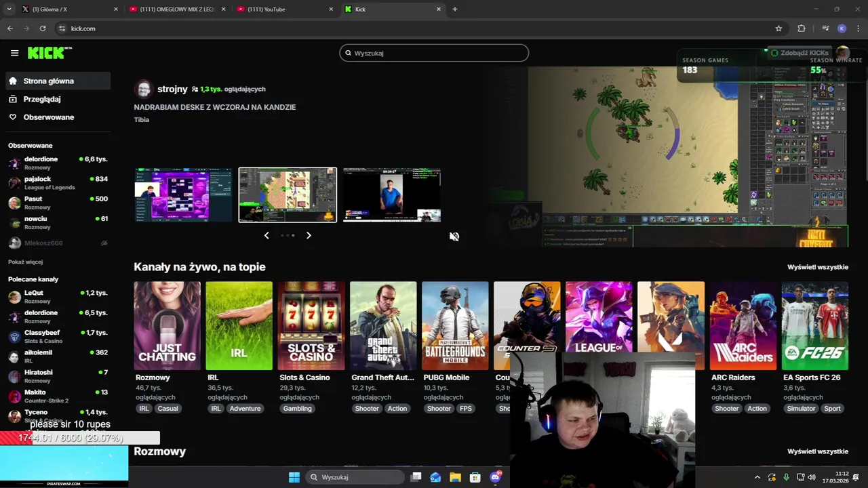This screenshot has height=488, width=868.
Task: Open the taskbar volume speaker icon
Action: [812, 477]
